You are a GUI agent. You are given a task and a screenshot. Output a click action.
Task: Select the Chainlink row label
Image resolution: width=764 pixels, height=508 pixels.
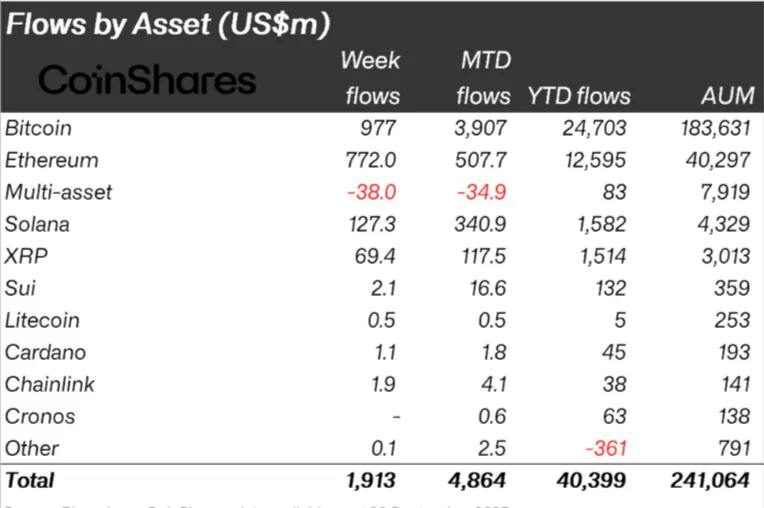point(48,384)
